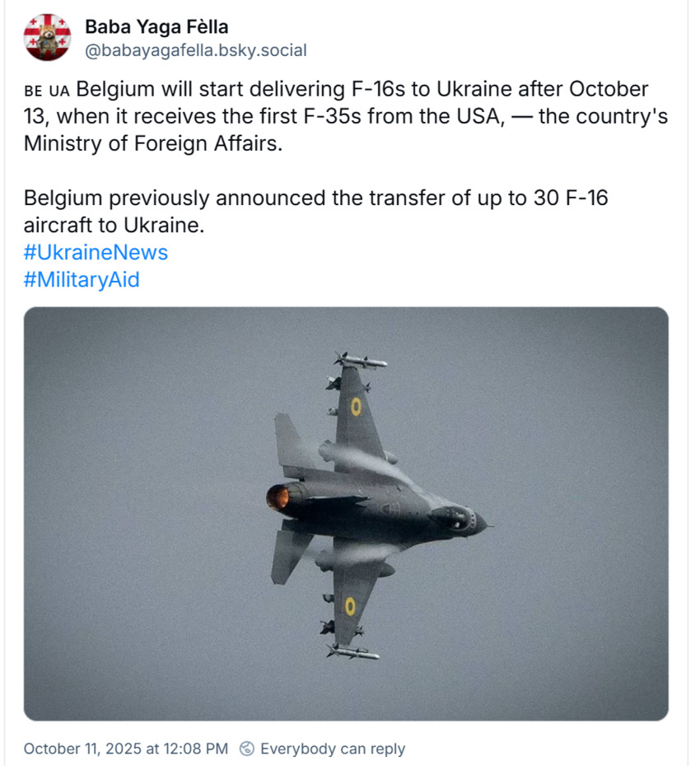The width and height of the screenshot is (700, 766).
Task: Open the @babayagafella.bsky.social handle link
Action: (195, 50)
